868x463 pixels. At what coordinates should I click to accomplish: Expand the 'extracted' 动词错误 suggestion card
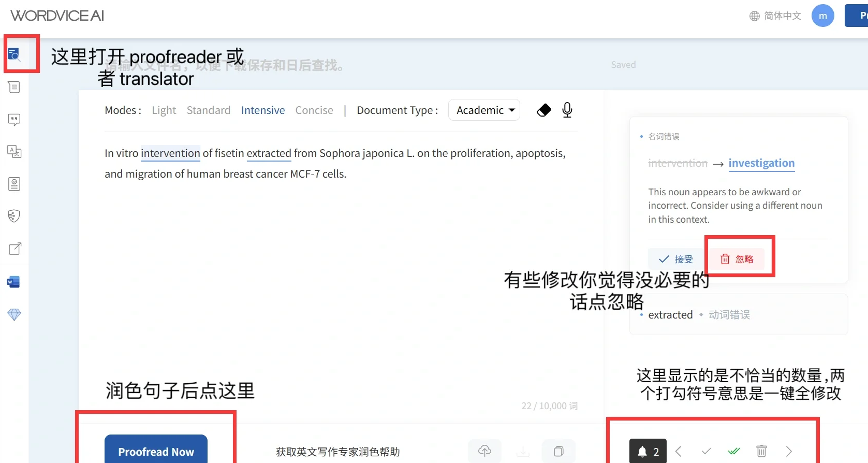(739, 314)
